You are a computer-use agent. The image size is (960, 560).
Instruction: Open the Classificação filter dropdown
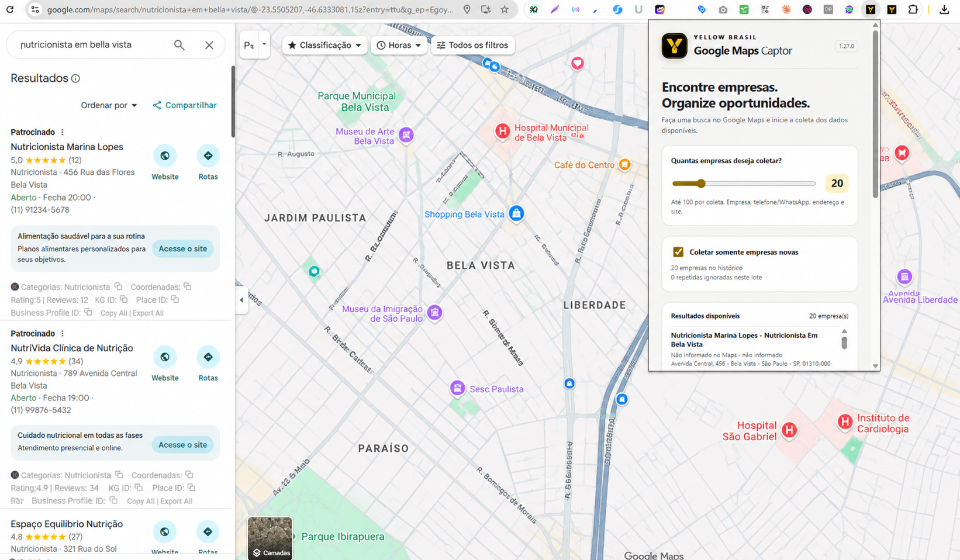pos(324,45)
